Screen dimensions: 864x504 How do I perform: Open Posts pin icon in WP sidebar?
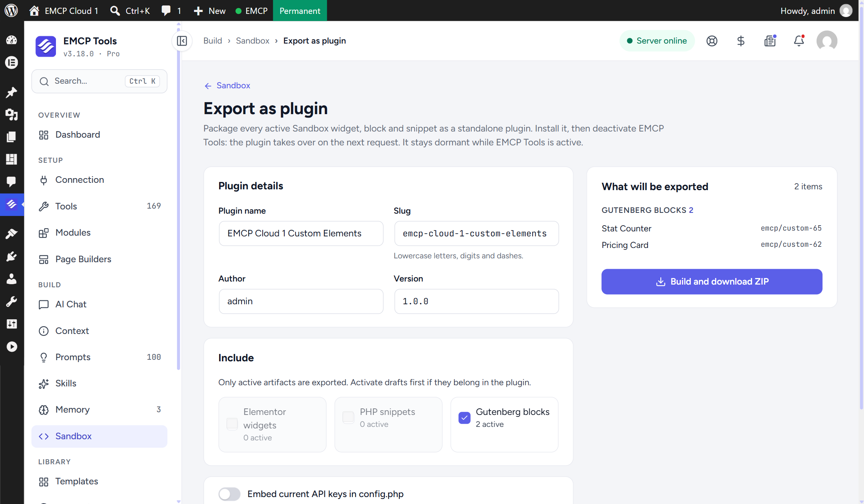(x=12, y=92)
